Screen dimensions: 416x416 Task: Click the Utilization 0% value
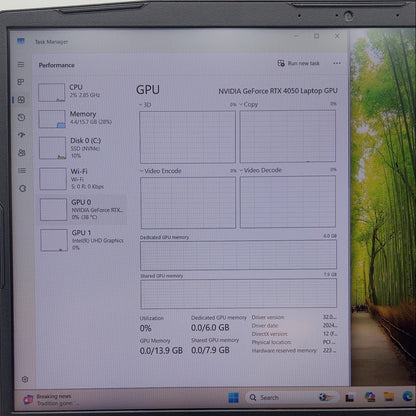[x=145, y=328]
